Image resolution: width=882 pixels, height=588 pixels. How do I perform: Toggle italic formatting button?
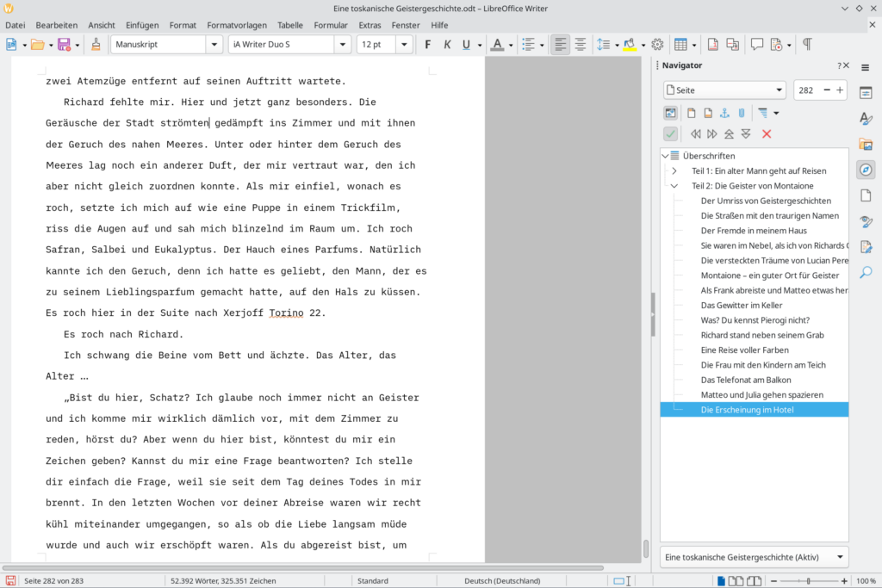pos(447,45)
